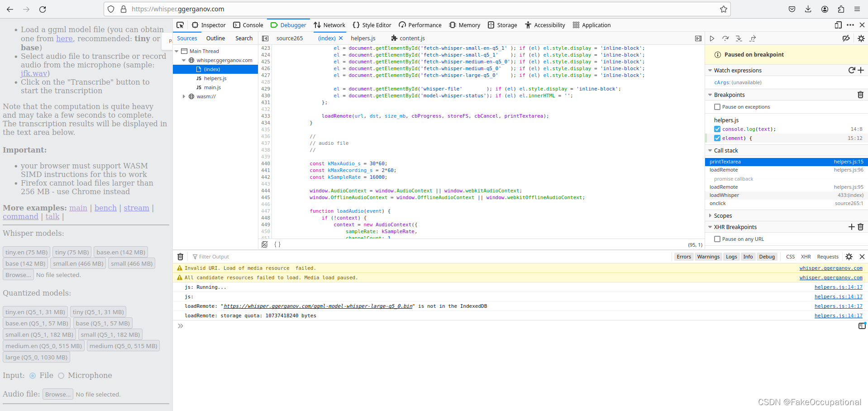Click Browse for the audio file
This screenshot has height=411, width=868.
[x=58, y=394]
